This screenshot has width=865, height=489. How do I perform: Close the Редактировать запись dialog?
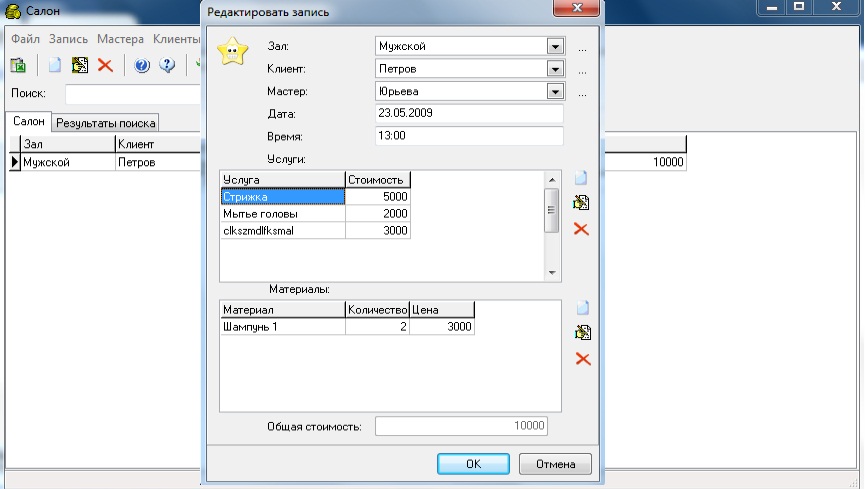[576, 8]
